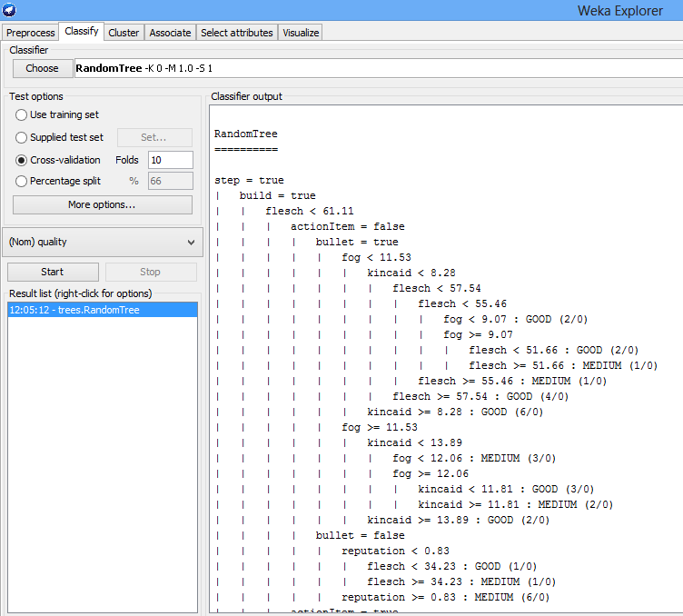Select 12:05:12 - trees.RandomTree result entry
Screen dimensions: 683x616
pyautogui.click(x=103, y=310)
